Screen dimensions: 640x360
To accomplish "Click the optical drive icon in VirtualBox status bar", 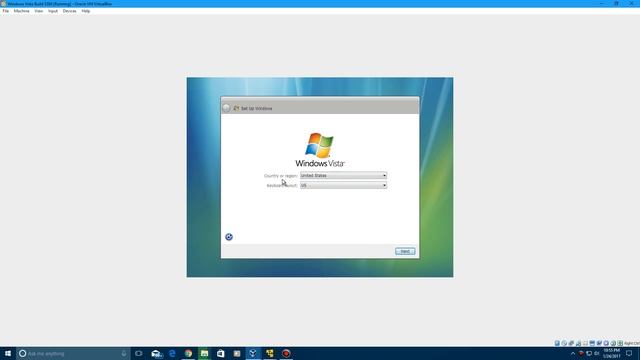I will tap(564, 343).
